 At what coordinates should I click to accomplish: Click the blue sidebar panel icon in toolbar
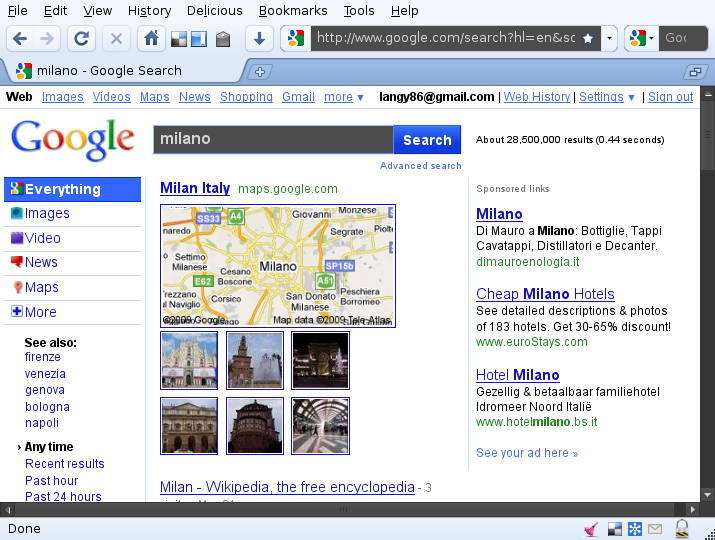(x=199, y=39)
